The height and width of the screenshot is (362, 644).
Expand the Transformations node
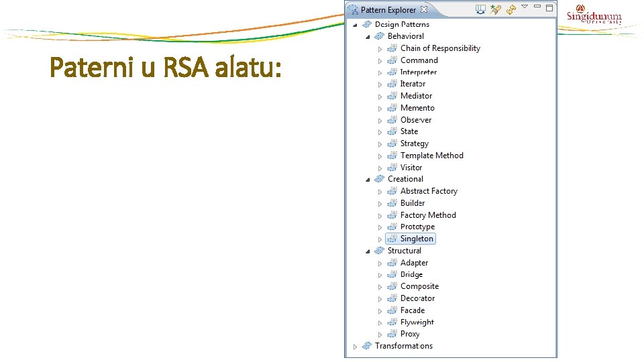[x=356, y=347]
